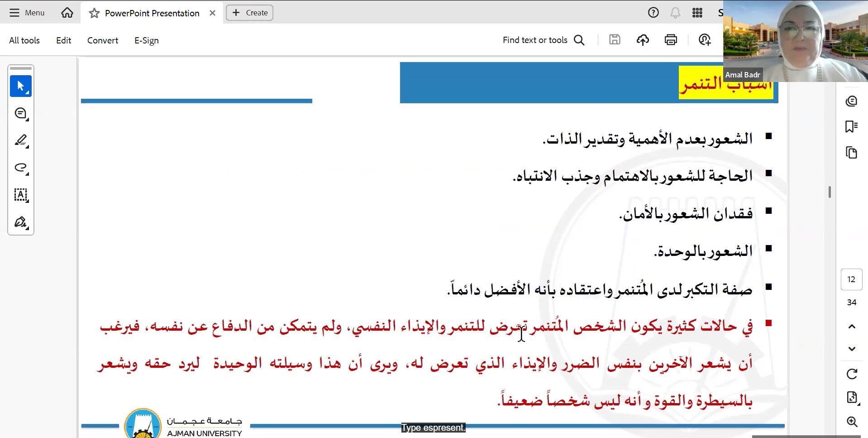Viewport: 868px width, 438px height.
Task: Zoom in with magnifier plus icon
Action: click(x=852, y=422)
